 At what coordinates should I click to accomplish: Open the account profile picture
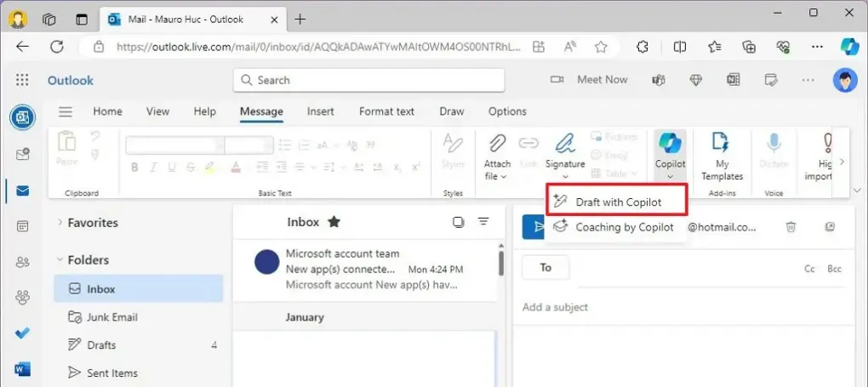pos(845,80)
